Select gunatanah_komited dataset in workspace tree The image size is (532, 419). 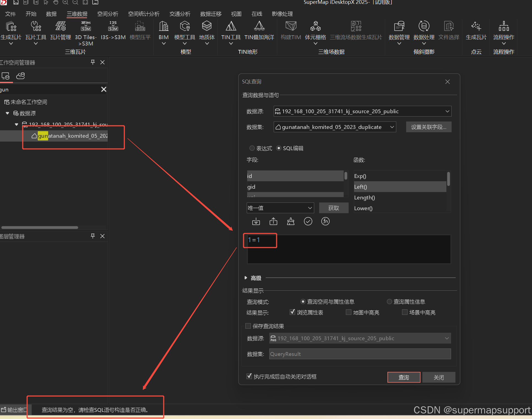[x=73, y=136]
